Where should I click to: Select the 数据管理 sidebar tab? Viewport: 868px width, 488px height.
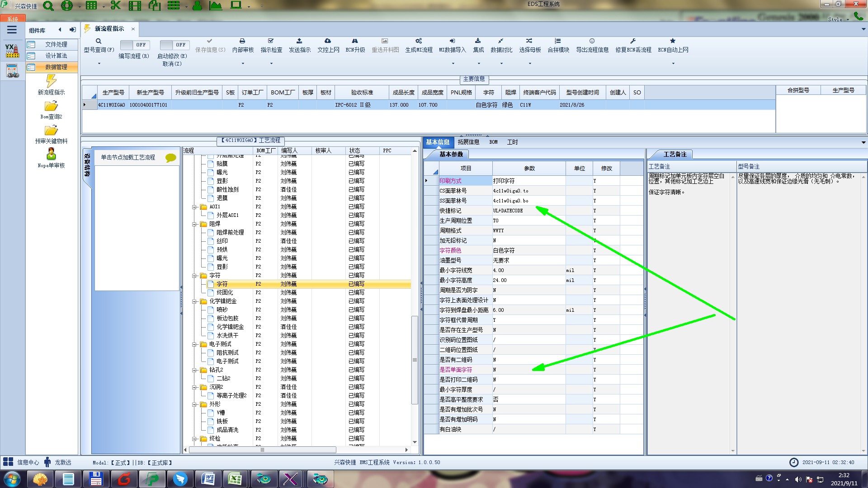click(x=52, y=67)
